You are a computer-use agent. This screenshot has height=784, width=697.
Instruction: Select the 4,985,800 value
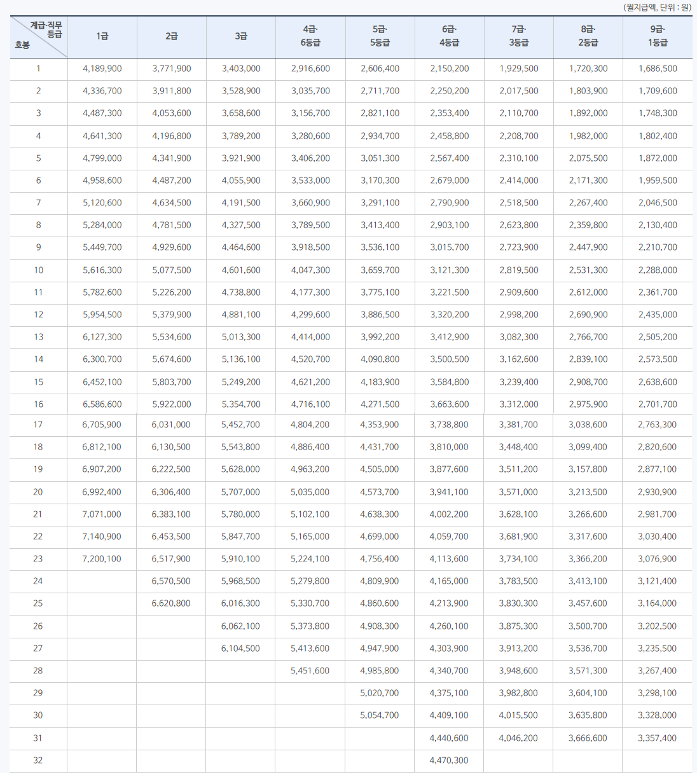[x=380, y=671]
